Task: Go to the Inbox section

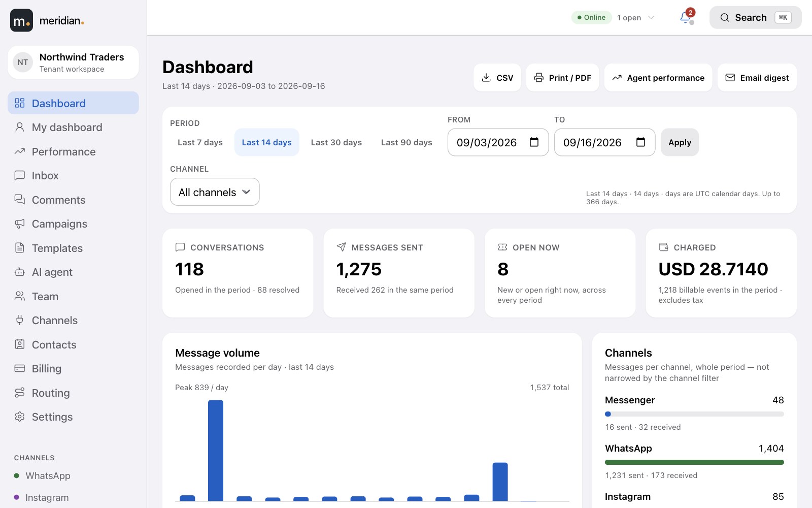Action: coord(73,175)
